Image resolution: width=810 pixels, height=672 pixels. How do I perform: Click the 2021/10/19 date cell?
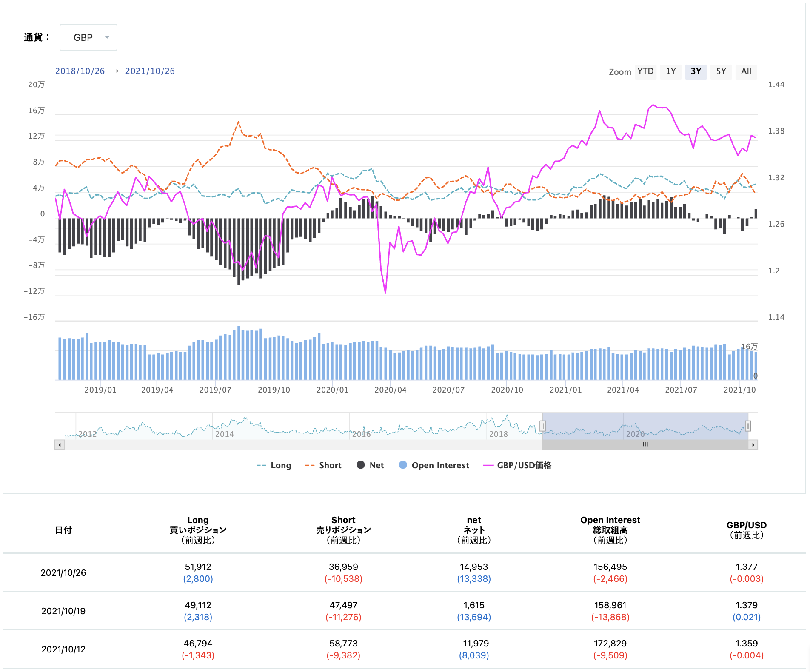click(x=63, y=611)
